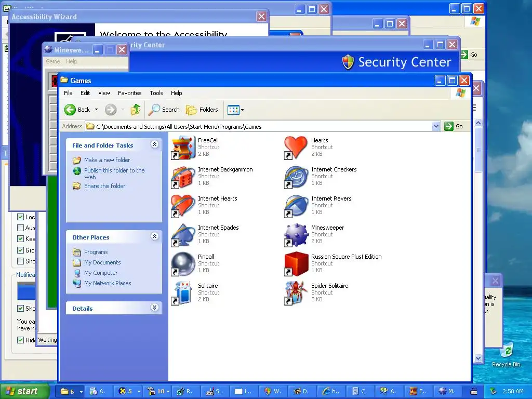
Task: Select the Hearts game icon
Action: (296, 148)
